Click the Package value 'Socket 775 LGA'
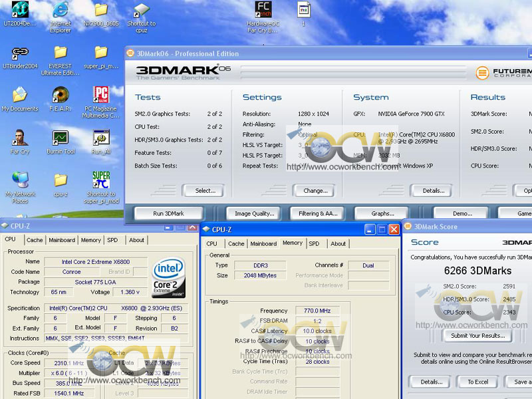Image resolution: width=532 pixels, height=399 pixels. click(96, 282)
